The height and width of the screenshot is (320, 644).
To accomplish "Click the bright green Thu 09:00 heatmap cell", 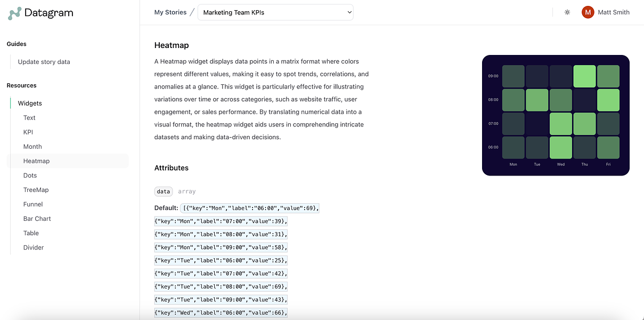I will click(584, 76).
